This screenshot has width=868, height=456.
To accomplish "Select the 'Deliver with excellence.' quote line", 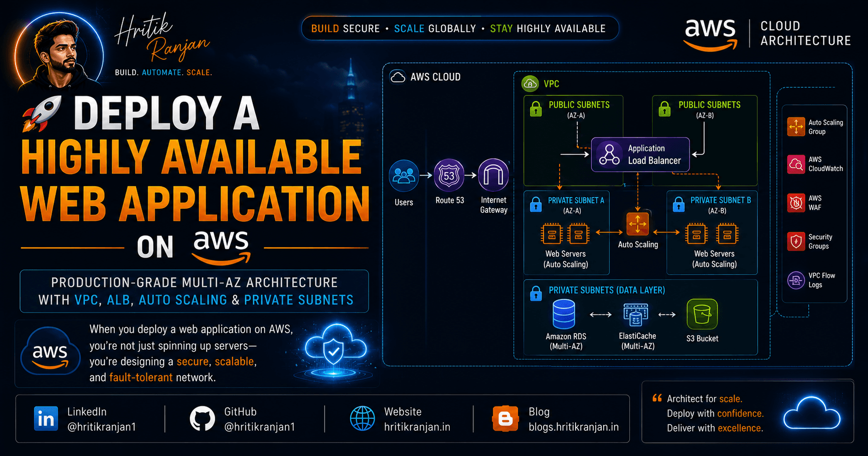I will click(715, 428).
